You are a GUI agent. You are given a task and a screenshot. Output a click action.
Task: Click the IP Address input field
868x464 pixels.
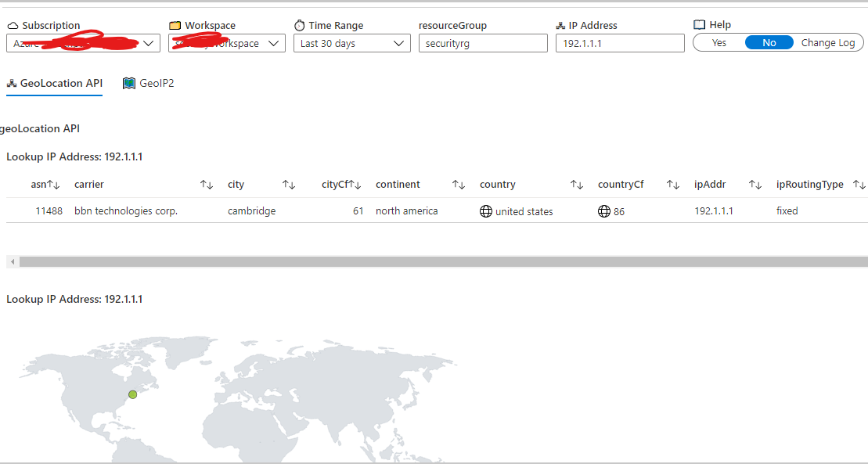pos(620,43)
